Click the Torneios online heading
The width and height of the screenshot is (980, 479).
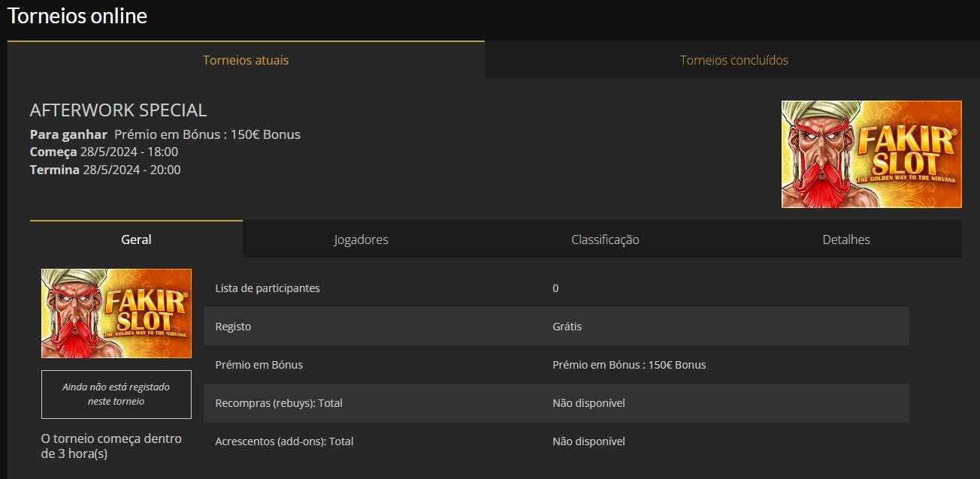click(77, 16)
